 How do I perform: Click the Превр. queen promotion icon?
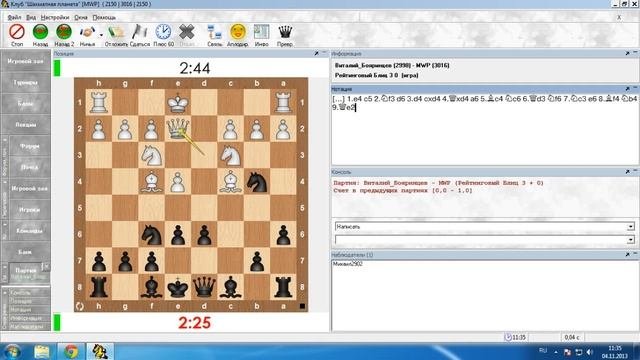(x=285, y=32)
